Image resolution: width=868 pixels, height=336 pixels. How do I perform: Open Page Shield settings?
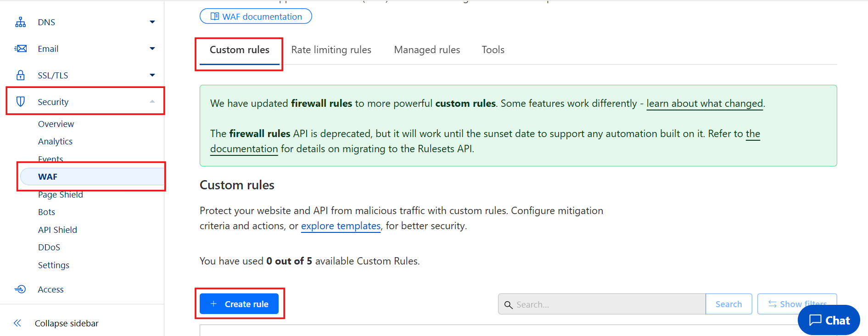pos(61,194)
